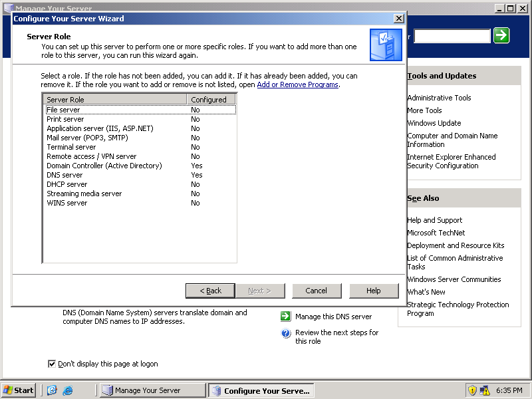Open Deployment and Resource Kits link
Image resolution: width=532 pixels, height=399 pixels.
click(456, 245)
